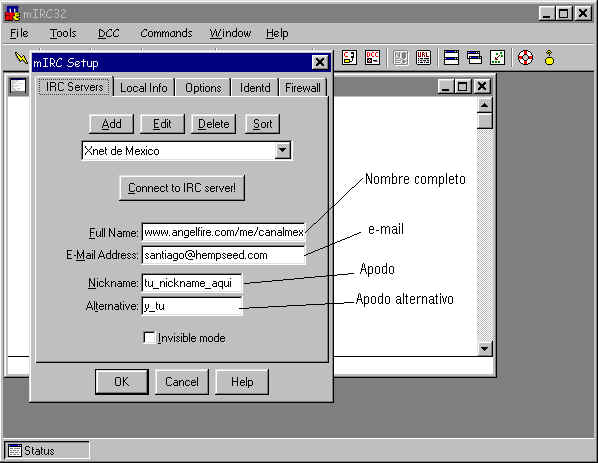Select the IRC Servers tab
The height and width of the screenshot is (463, 598).
(x=74, y=87)
